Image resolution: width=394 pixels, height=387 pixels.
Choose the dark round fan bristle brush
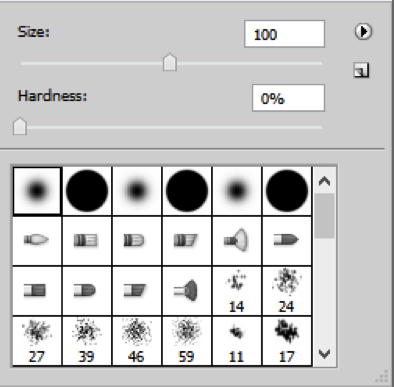coord(187,290)
